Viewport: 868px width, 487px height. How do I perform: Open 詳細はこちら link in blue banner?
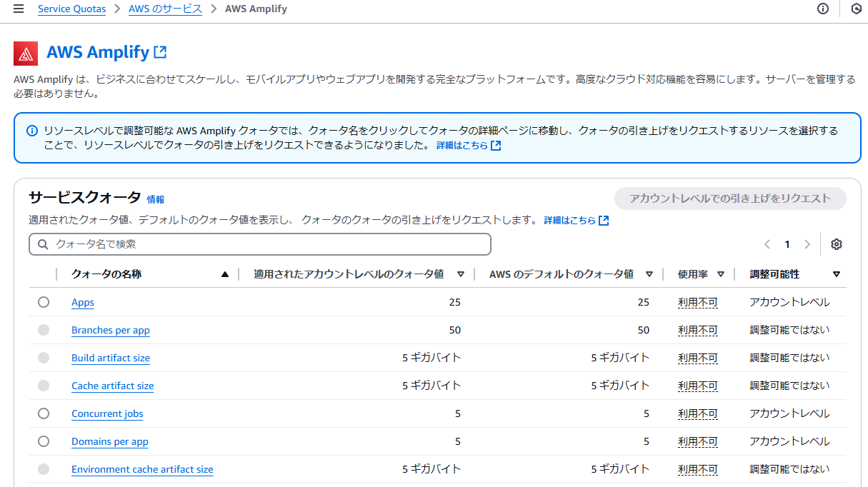469,145
